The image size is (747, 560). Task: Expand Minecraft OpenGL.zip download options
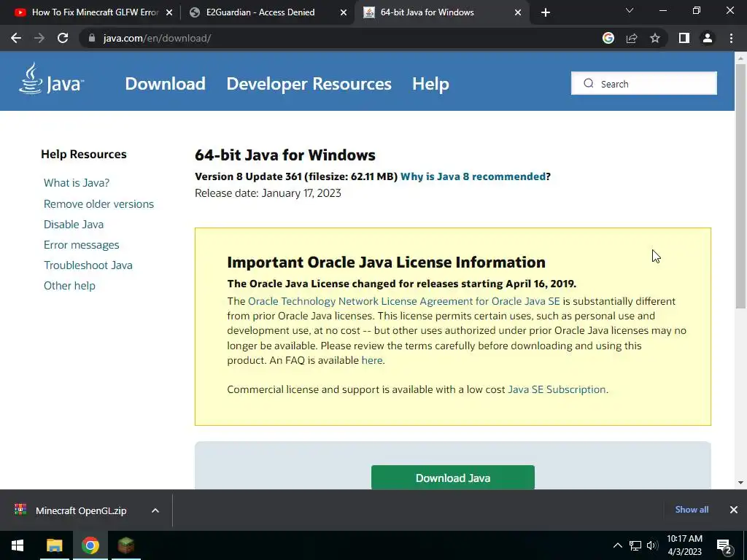pos(155,510)
